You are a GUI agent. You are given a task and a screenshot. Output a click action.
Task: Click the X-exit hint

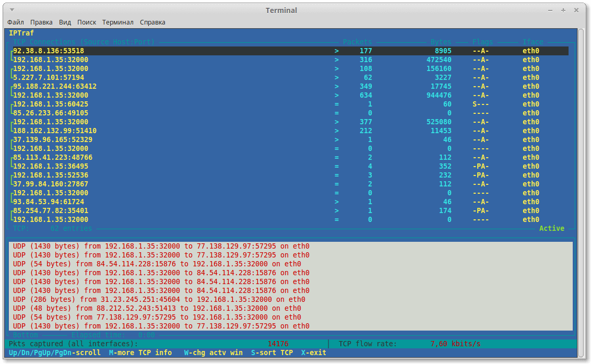click(314, 353)
